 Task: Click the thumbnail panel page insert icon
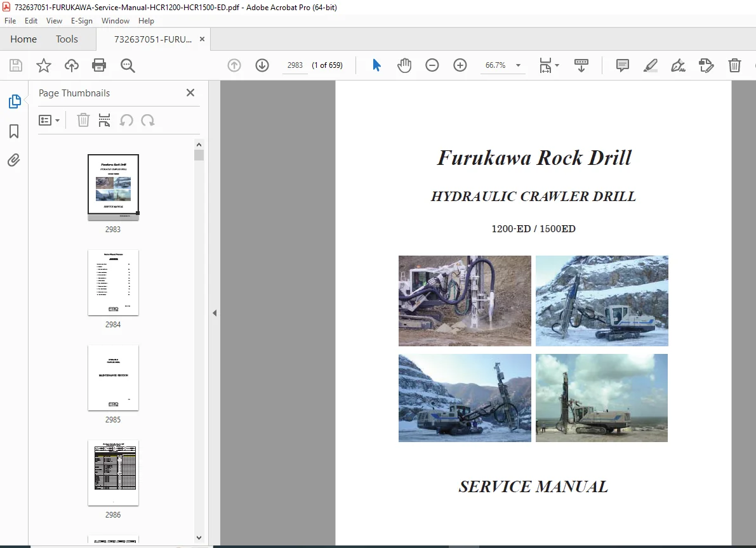point(104,120)
